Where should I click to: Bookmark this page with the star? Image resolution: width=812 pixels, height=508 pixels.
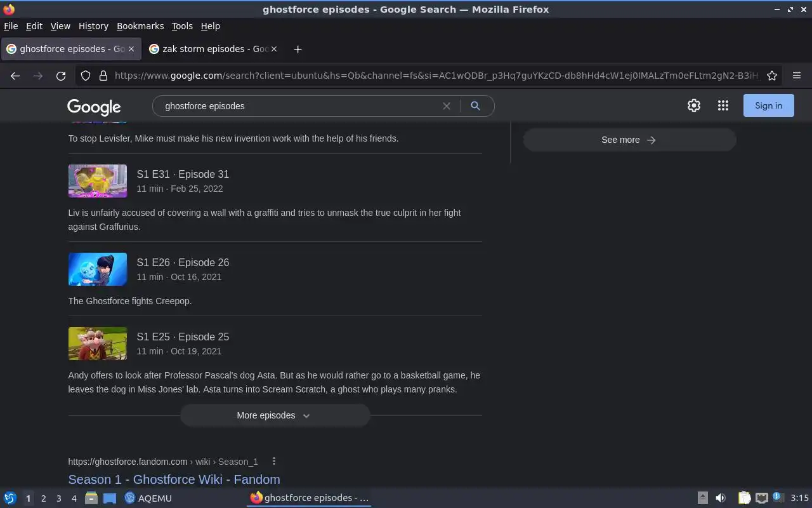coord(772,76)
